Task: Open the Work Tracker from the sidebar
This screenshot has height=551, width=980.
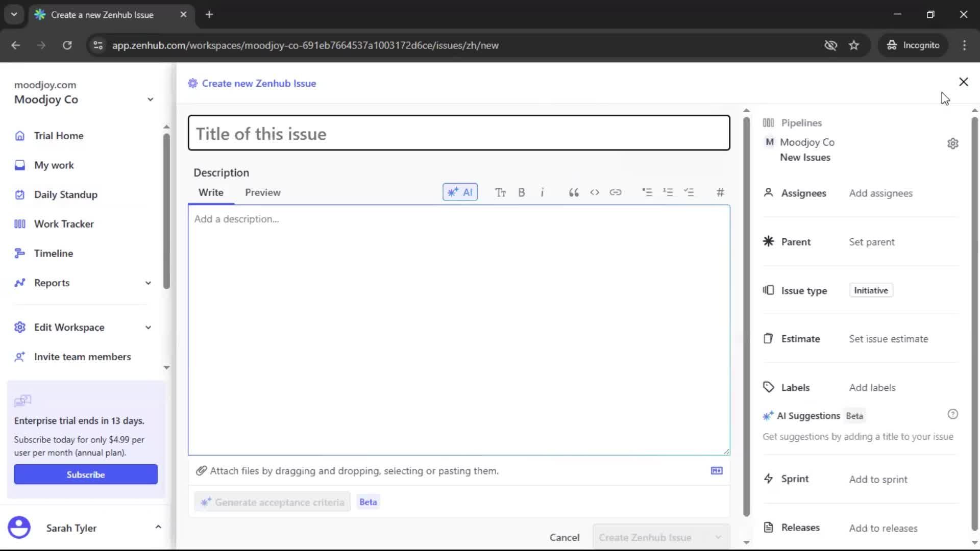Action: [x=64, y=223]
